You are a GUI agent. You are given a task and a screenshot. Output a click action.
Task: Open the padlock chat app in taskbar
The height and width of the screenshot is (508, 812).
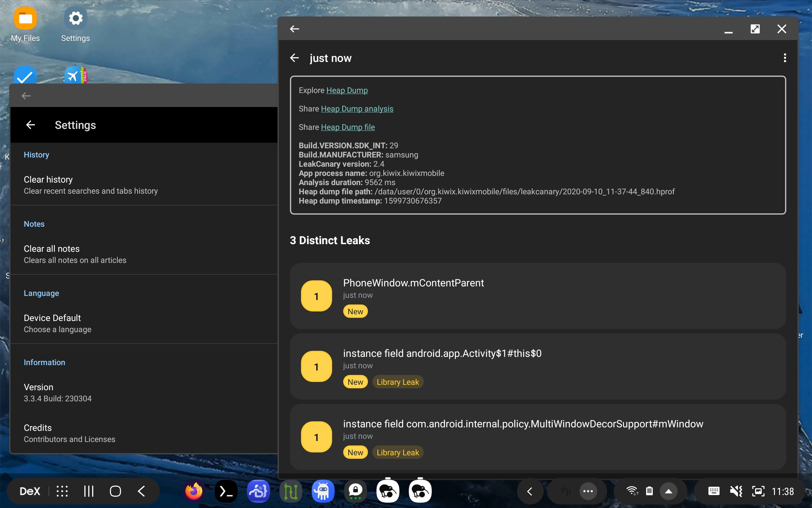click(x=355, y=491)
